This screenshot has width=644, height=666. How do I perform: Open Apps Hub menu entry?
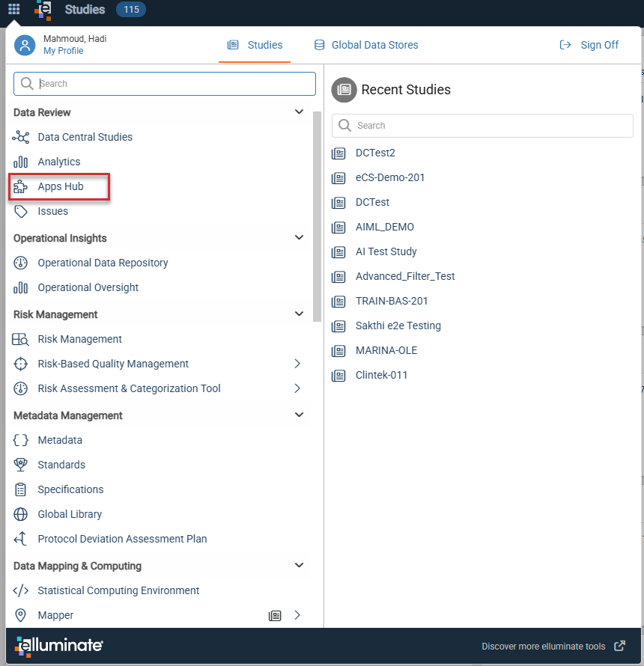tap(59, 186)
